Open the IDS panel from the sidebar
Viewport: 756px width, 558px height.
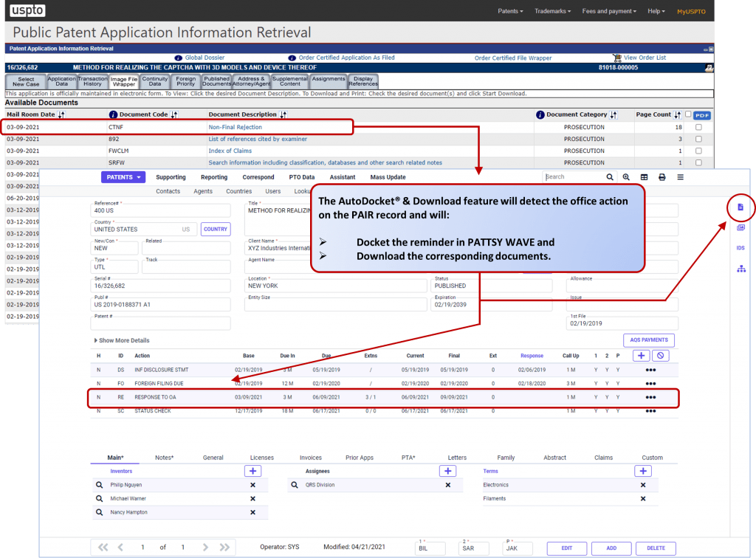click(x=740, y=248)
